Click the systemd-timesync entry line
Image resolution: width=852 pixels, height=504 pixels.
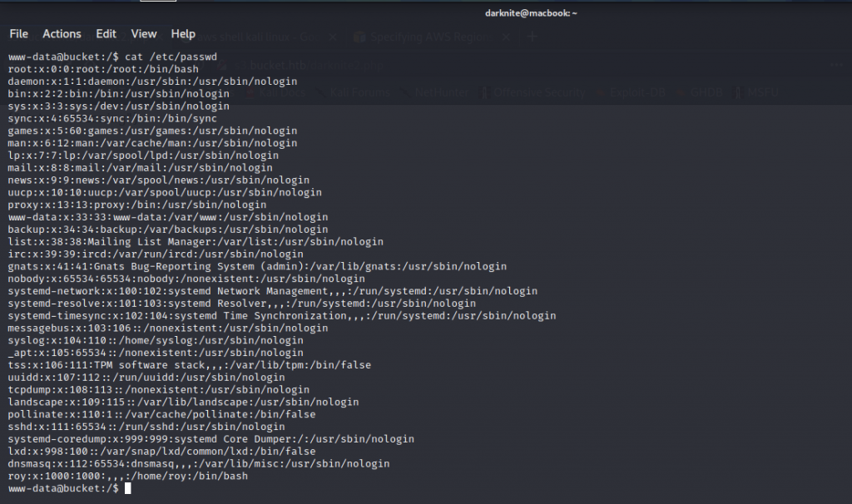coord(281,316)
